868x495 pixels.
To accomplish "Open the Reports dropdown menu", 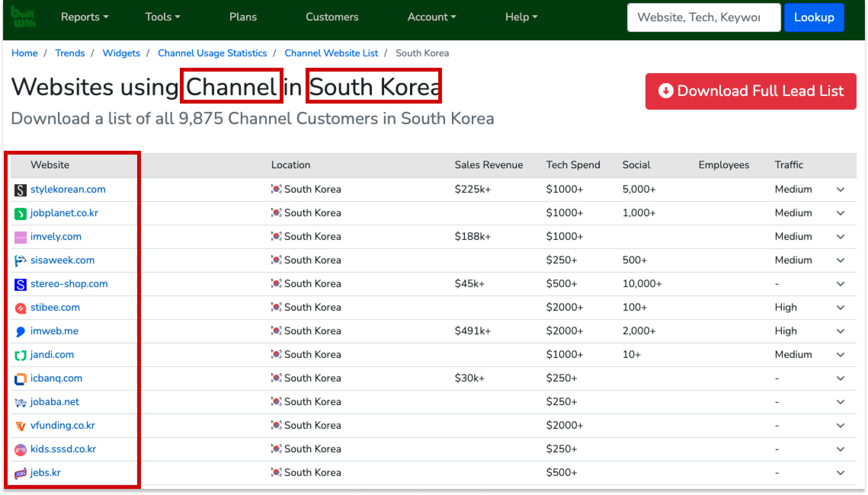I will 84,17.
